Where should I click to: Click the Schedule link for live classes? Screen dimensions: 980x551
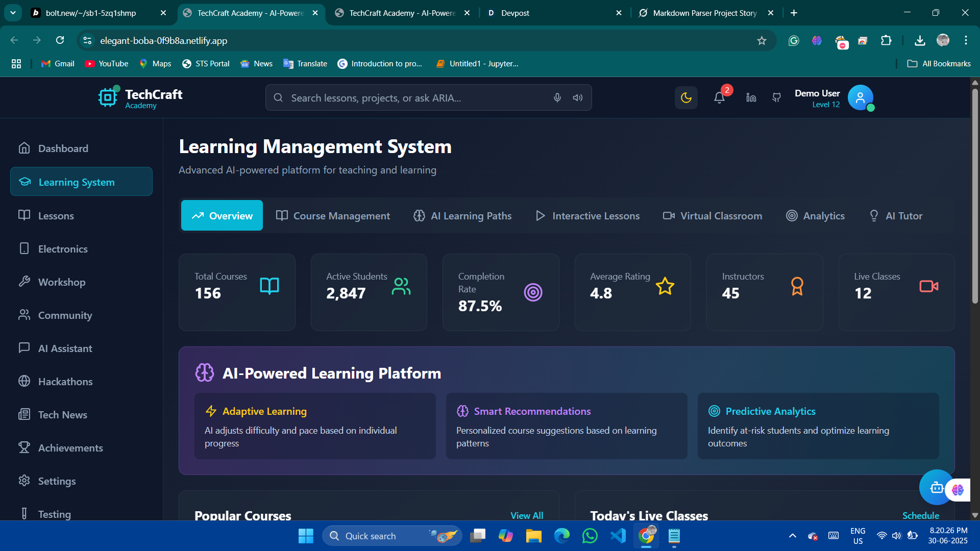[920, 515]
